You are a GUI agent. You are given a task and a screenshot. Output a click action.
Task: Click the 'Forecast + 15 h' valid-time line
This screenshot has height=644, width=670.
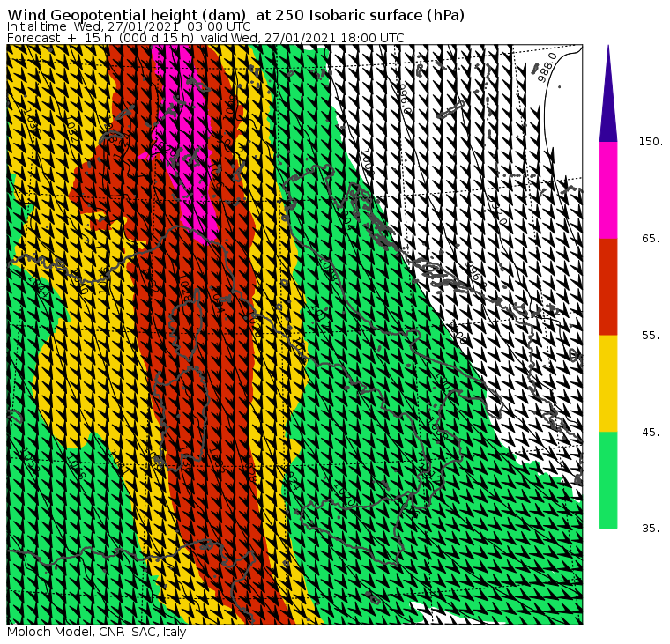point(205,38)
